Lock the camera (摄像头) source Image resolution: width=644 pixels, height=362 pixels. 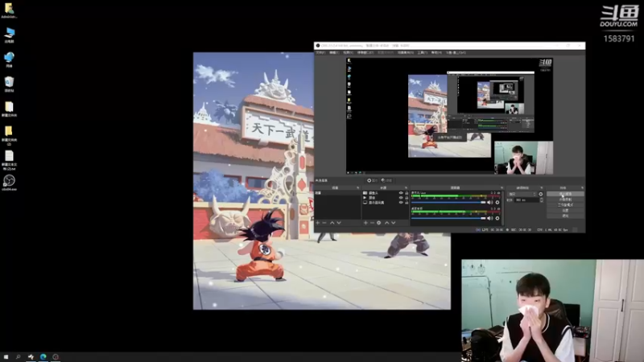tap(407, 193)
